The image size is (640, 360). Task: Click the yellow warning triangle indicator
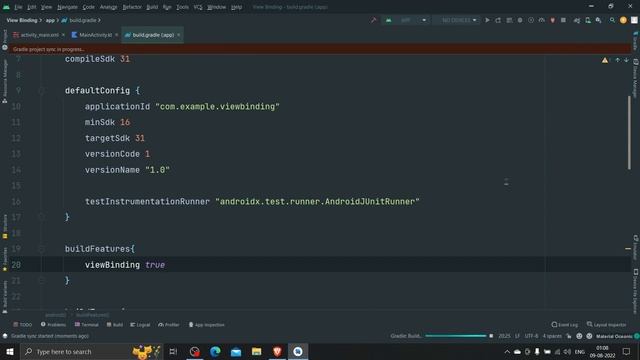click(605, 60)
